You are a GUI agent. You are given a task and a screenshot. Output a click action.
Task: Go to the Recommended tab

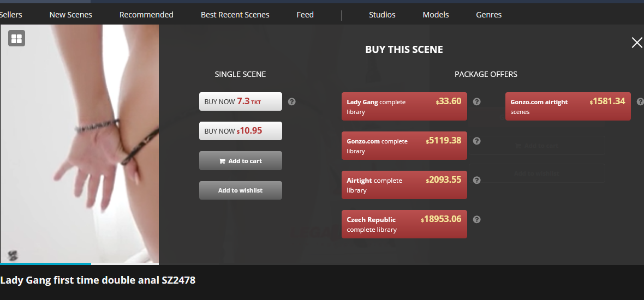146,15
